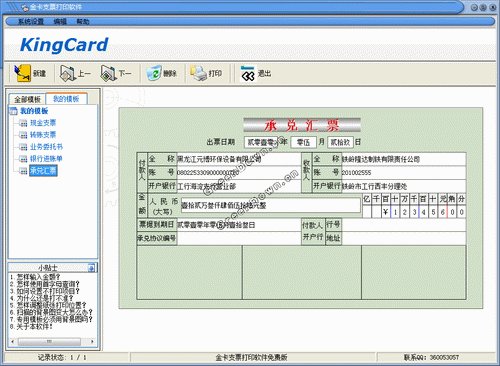500x366 pixels.
Task: Select the 业务委托书 template item
Action: [x=46, y=147]
